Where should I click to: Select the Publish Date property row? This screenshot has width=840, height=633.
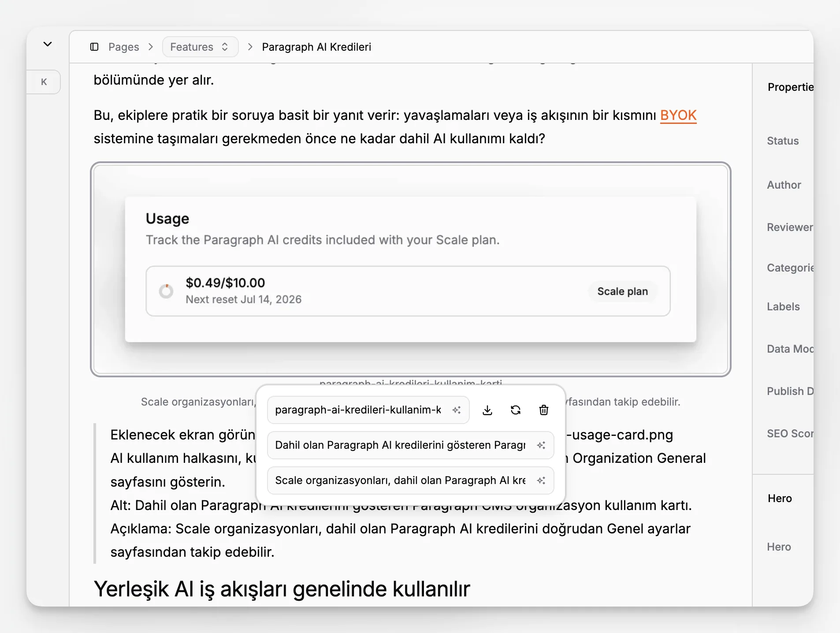(790, 391)
